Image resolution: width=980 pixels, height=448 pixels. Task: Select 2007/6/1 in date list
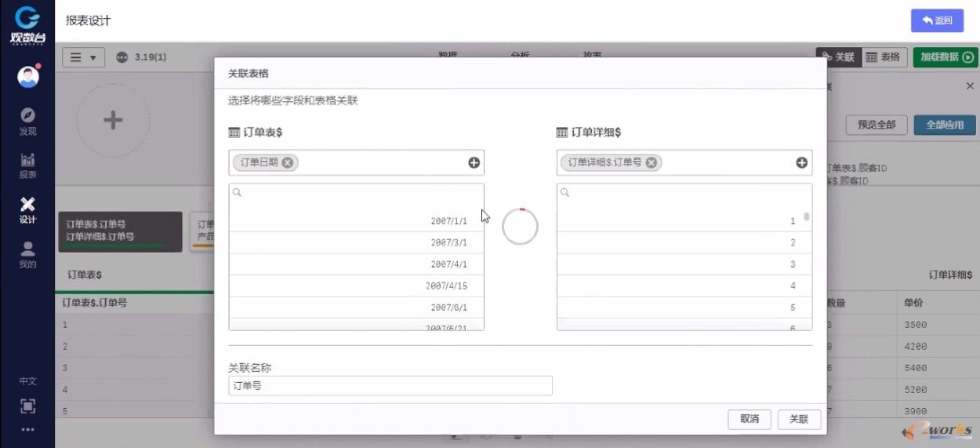357,308
